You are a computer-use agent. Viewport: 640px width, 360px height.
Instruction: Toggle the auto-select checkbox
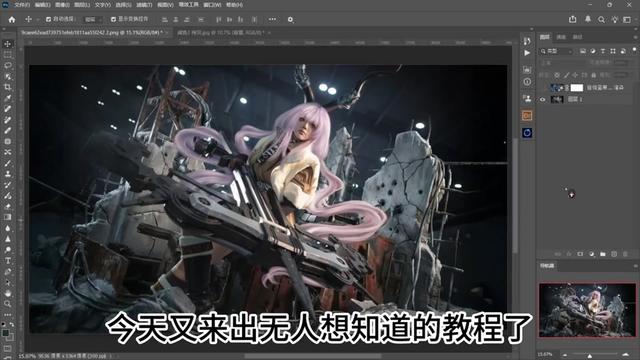(x=48, y=19)
